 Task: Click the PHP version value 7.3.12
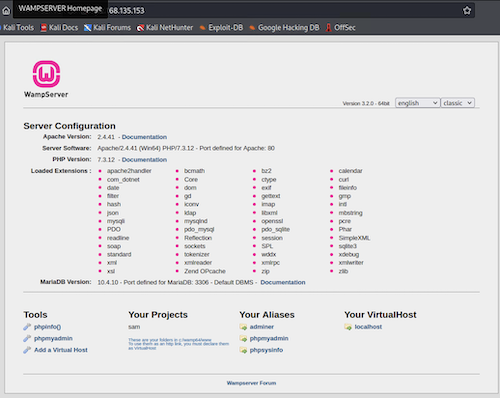pos(106,160)
